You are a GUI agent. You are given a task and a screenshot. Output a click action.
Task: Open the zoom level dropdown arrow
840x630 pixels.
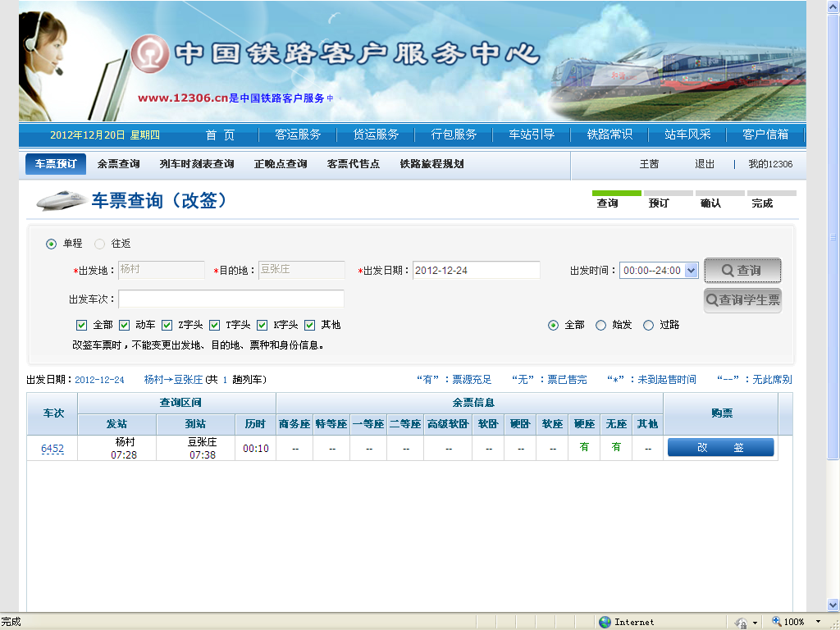[818, 622]
